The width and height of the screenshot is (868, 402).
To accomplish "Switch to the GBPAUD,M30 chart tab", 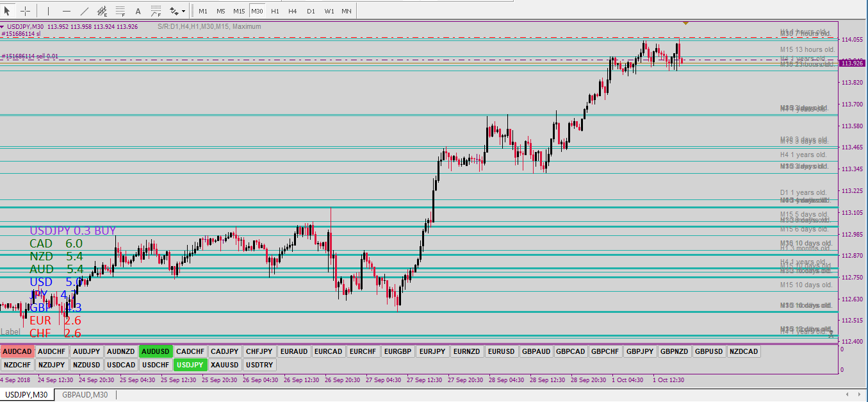I will pos(85,395).
